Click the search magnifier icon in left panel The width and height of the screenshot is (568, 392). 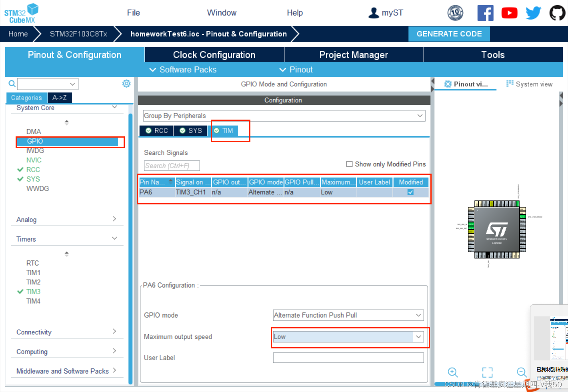[x=12, y=84]
